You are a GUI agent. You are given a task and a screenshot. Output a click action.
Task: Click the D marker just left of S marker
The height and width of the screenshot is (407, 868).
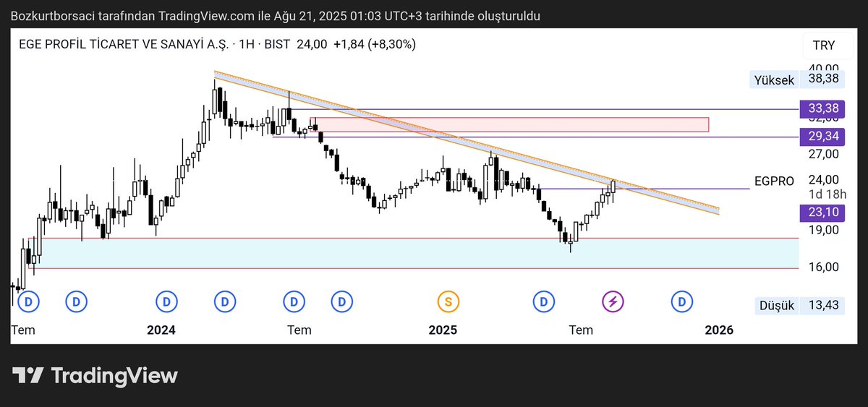(x=341, y=301)
